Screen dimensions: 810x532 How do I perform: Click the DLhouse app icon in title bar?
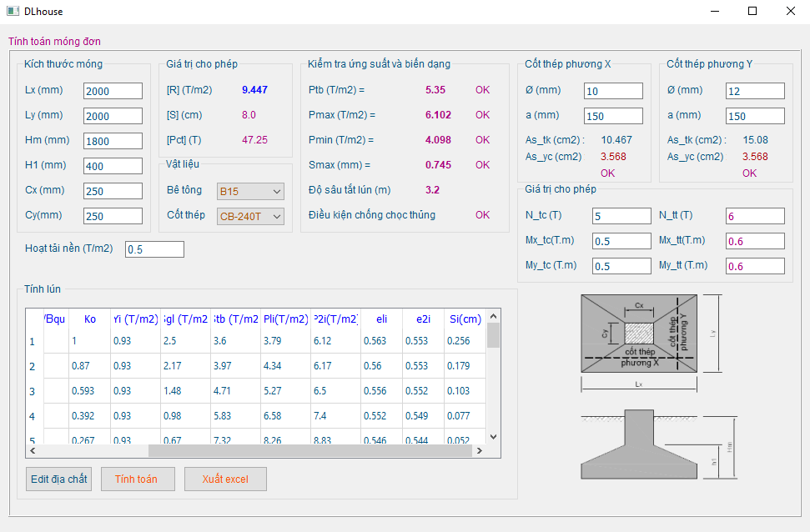(x=13, y=12)
